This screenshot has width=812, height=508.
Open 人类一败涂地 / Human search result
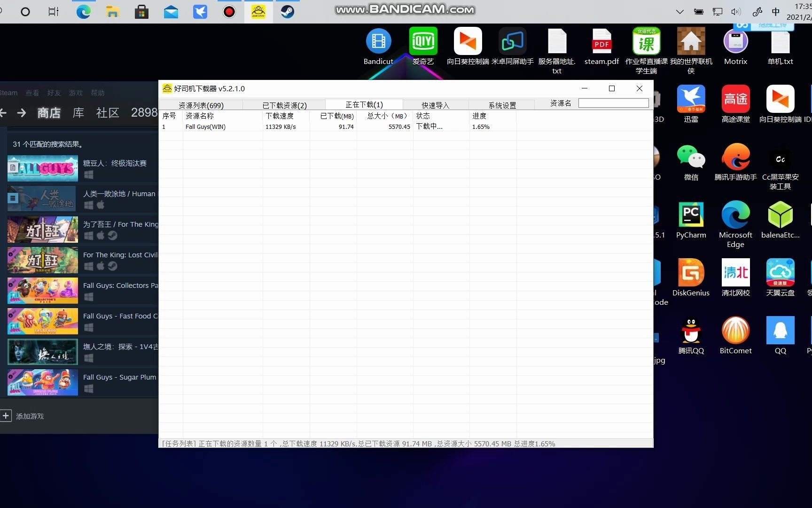[83, 199]
